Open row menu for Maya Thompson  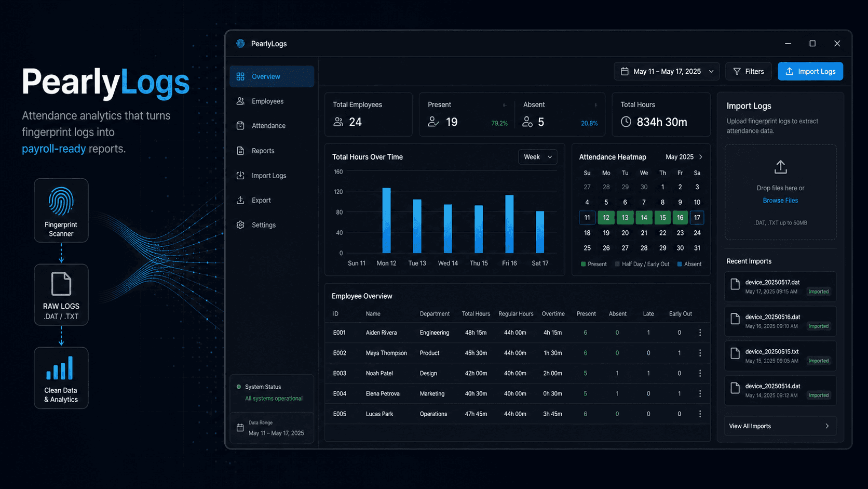coord(700,353)
